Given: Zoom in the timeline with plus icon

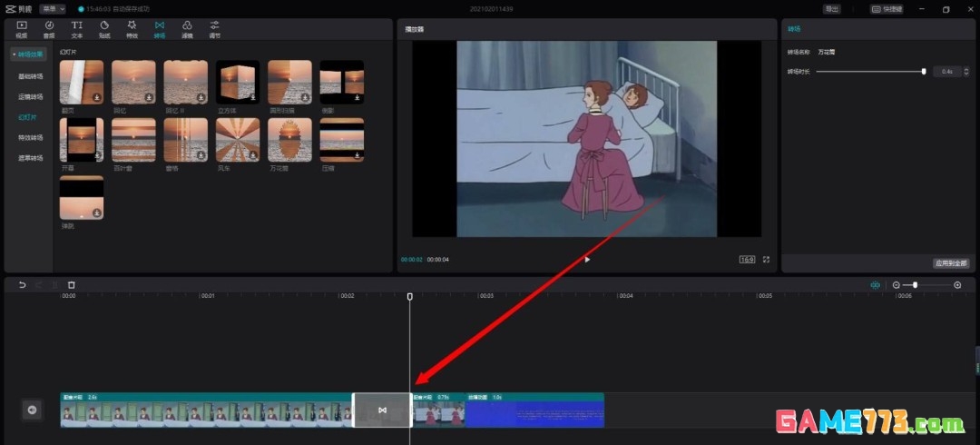Looking at the screenshot, I should point(957,285).
